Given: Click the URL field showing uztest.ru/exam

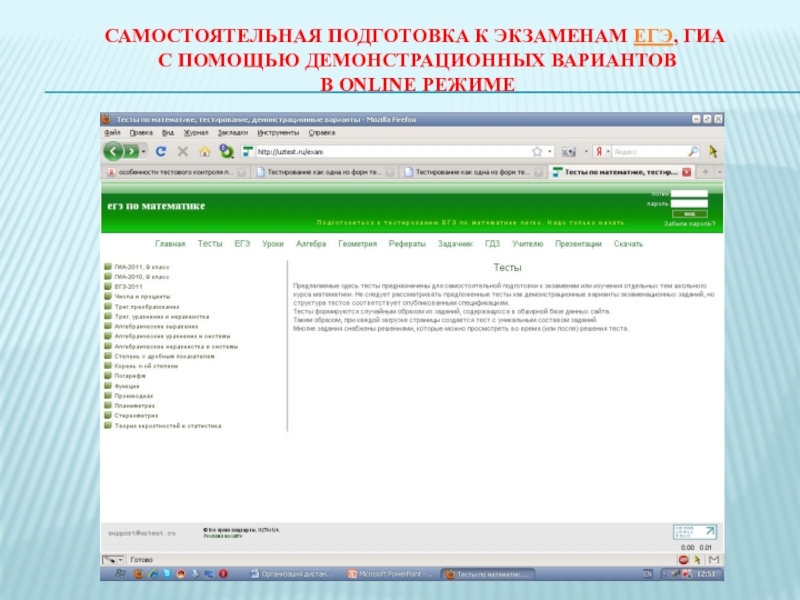Looking at the screenshot, I should (x=393, y=152).
